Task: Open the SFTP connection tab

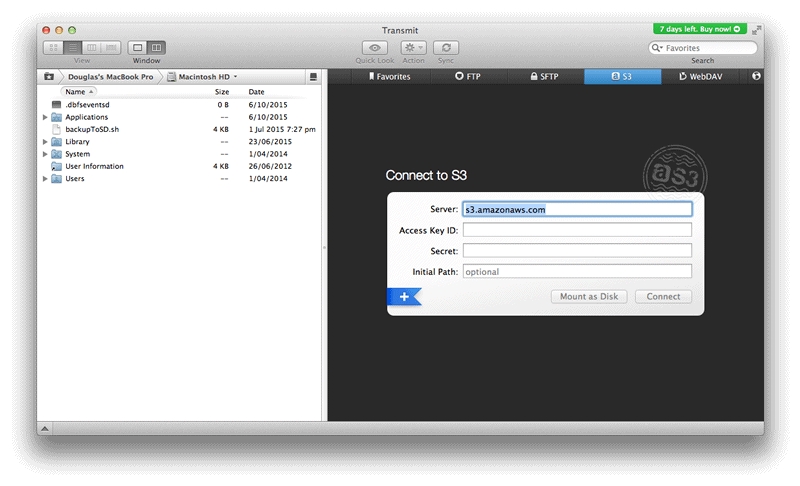Action: click(x=545, y=76)
